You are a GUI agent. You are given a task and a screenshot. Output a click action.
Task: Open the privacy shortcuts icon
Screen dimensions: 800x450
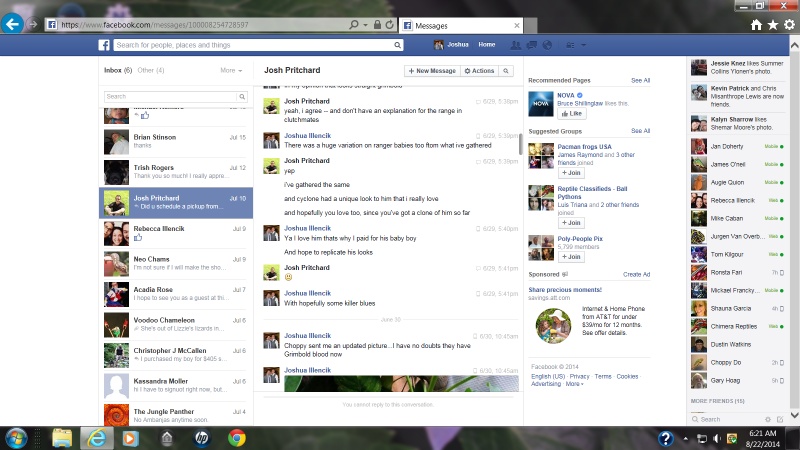(x=570, y=45)
